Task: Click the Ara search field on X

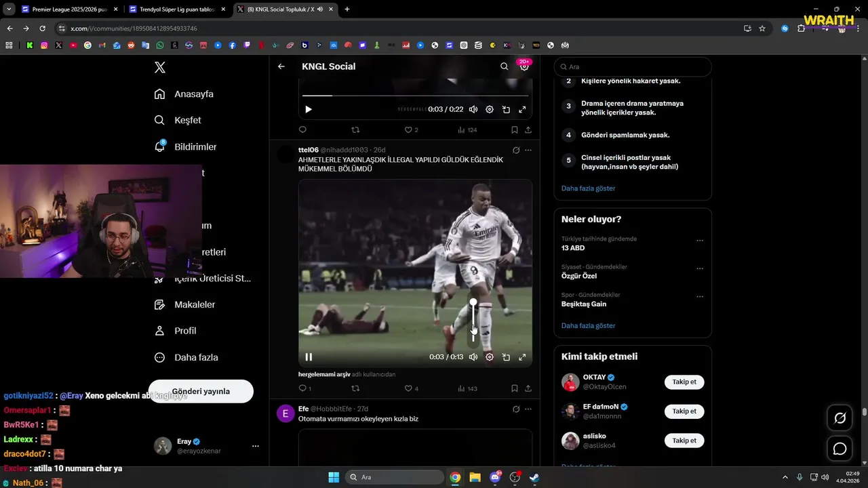Action: click(633, 67)
